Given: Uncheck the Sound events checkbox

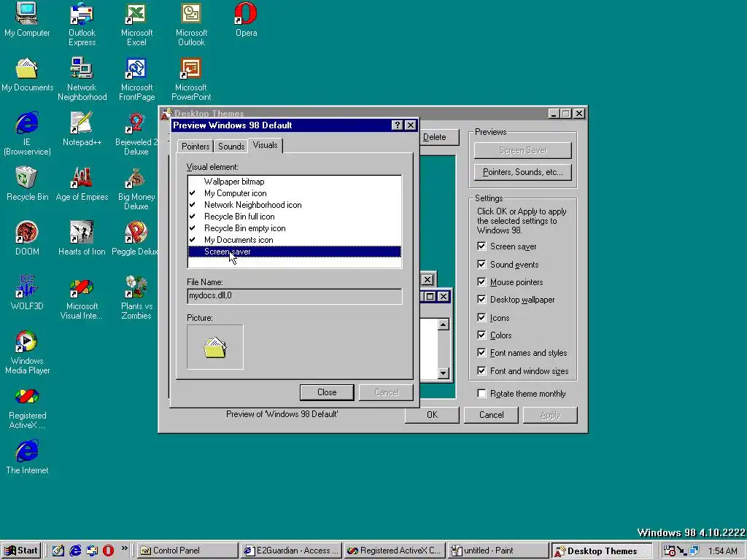Looking at the screenshot, I should tap(481, 264).
